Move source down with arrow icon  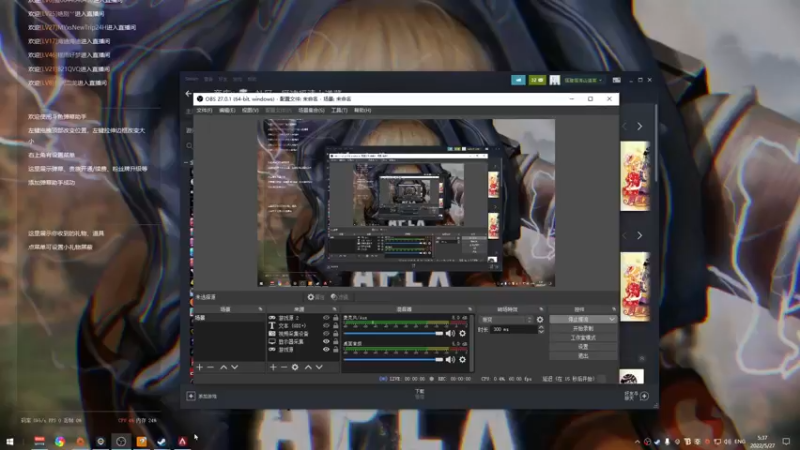tap(319, 367)
